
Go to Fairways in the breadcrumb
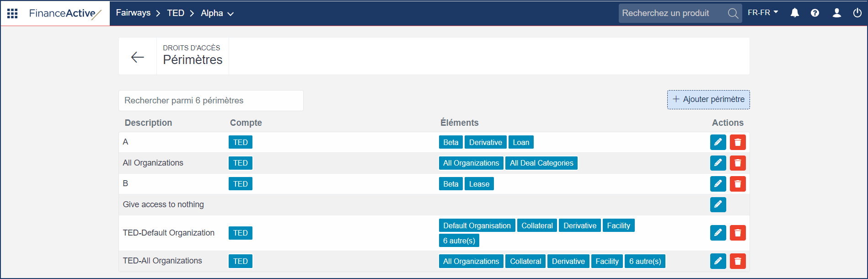[133, 13]
